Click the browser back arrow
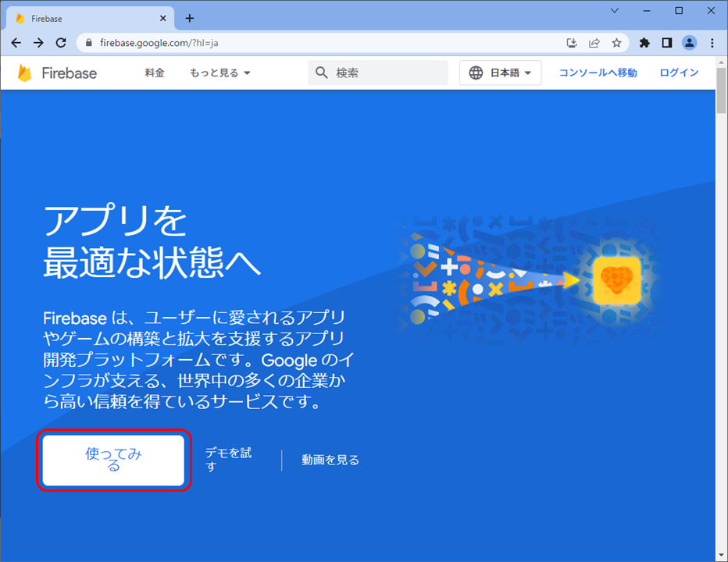Image resolution: width=728 pixels, height=562 pixels. click(16, 43)
